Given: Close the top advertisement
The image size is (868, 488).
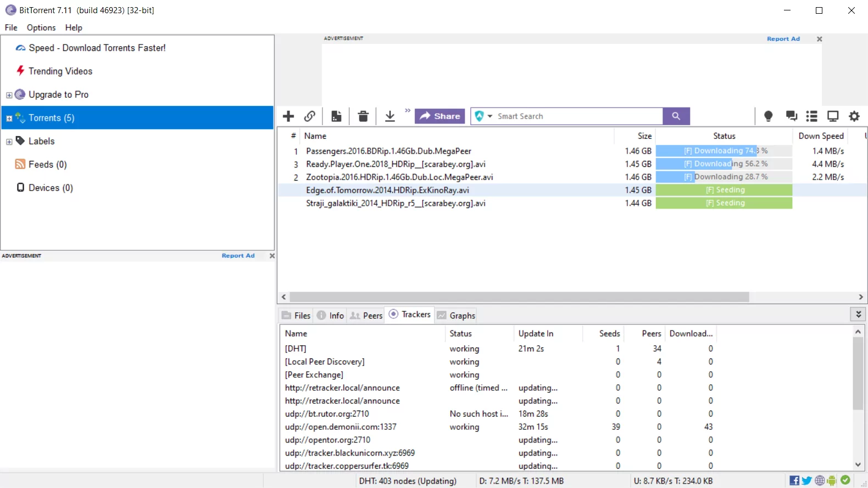Looking at the screenshot, I should point(820,39).
